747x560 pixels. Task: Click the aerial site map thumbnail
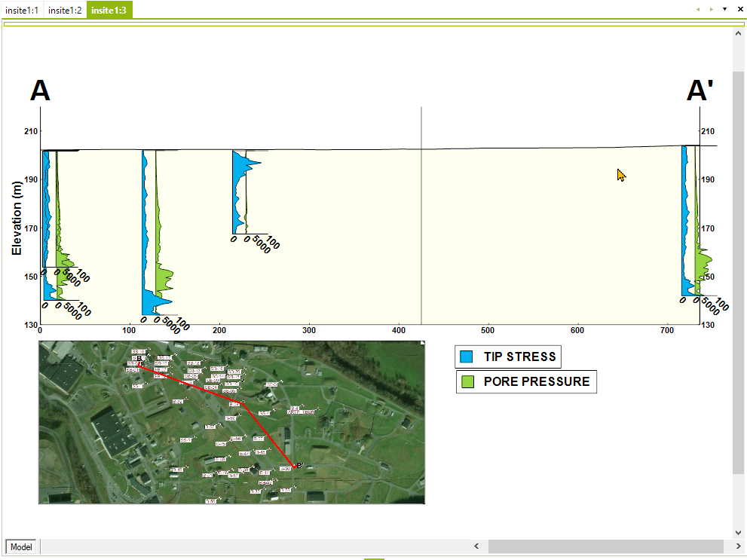(231, 422)
